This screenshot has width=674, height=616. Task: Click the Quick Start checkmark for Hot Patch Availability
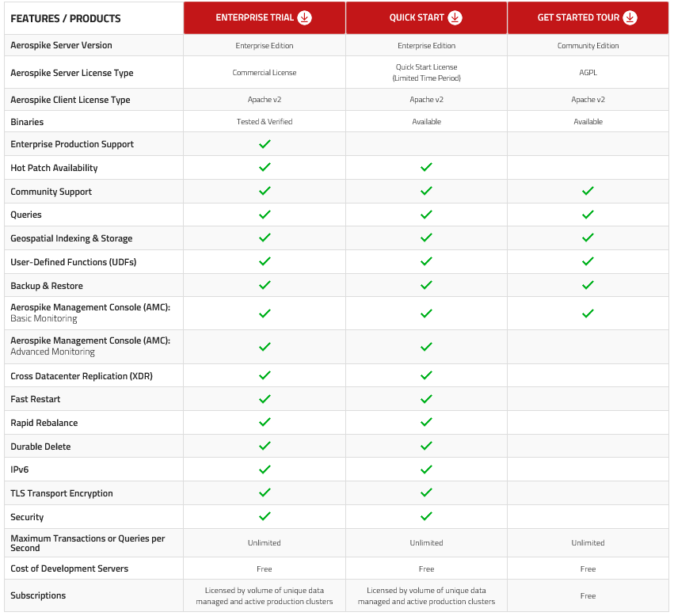click(x=426, y=167)
